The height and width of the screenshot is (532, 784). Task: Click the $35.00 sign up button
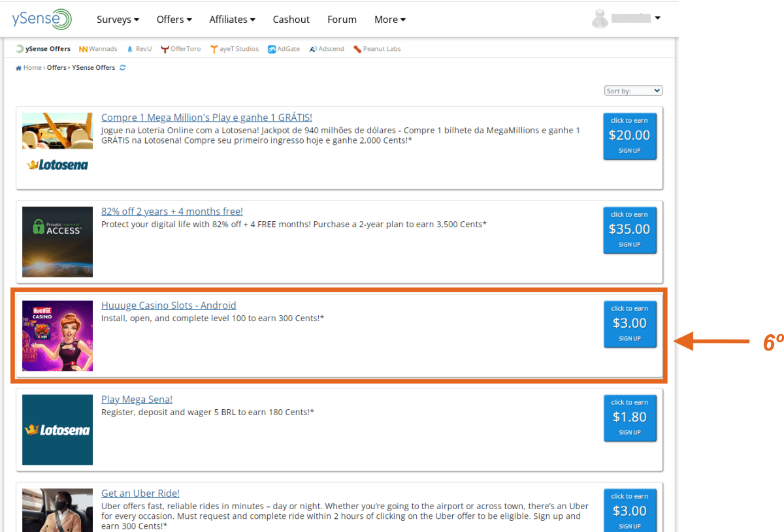click(x=630, y=230)
